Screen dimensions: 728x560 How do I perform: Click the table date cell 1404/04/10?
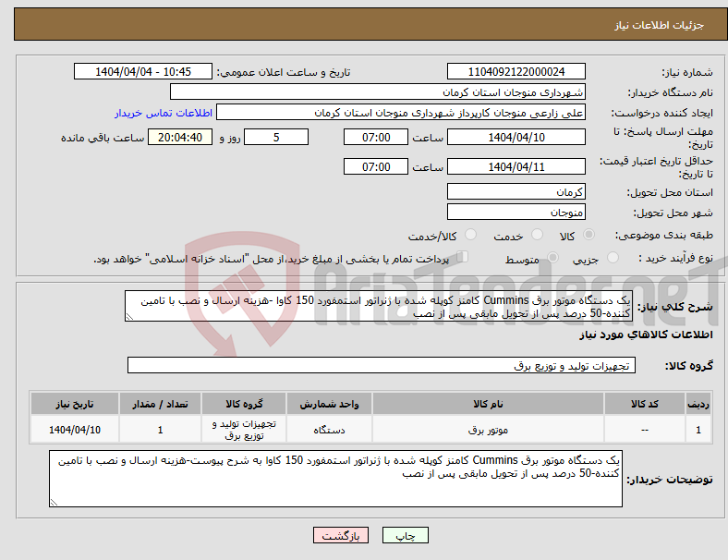[x=75, y=430]
